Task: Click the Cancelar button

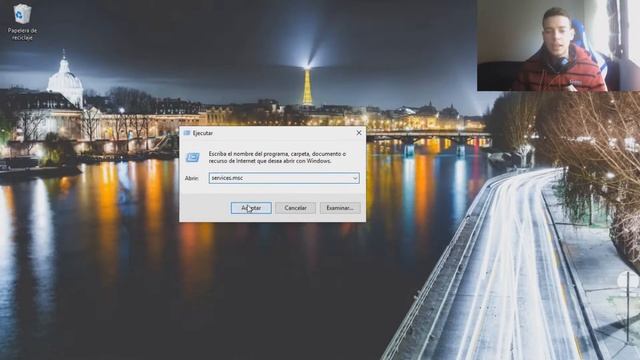Action: point(296,208)
